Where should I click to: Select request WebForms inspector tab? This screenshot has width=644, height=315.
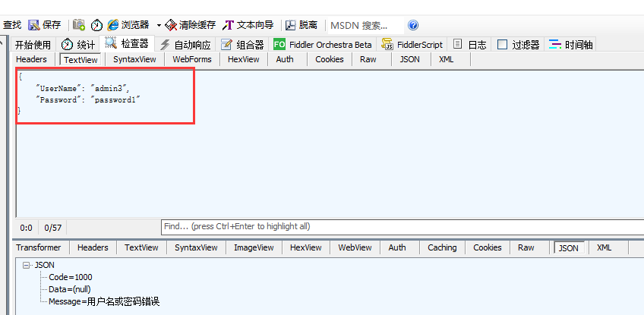click(192, 59)
